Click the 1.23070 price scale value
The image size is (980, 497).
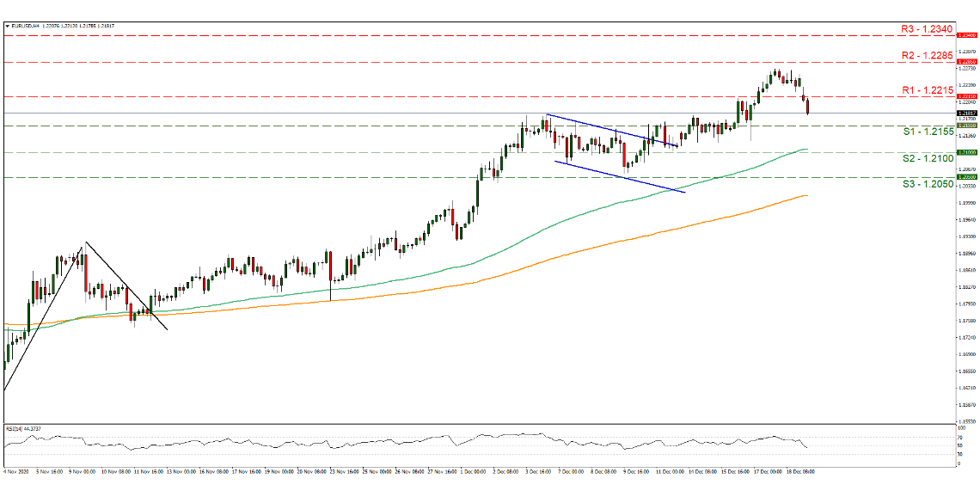click(965, 51)
